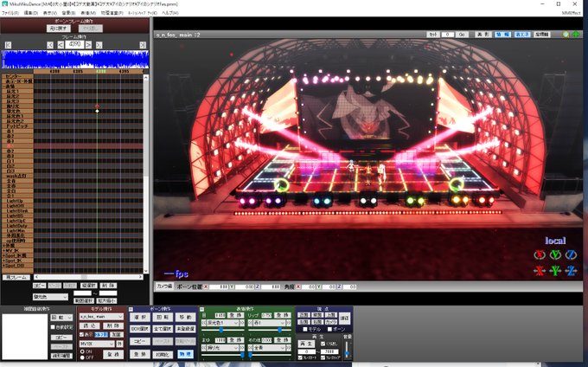Viewport: 588px width, 367px height.
Task: Toggle the フレームスタート checkbox
Action: pyautogui.click(x=300, y=358)
